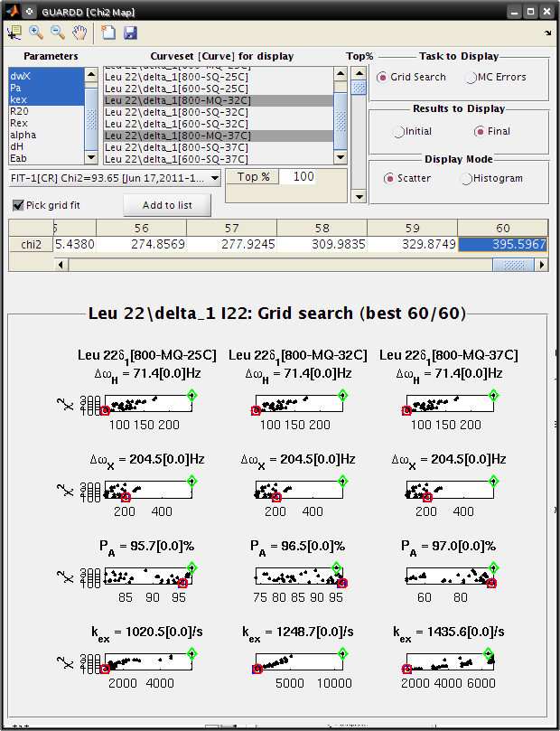Click the PA = 96.5 scatter plot
The width and height of the screenshot is (560, 731).
[299, 576]
